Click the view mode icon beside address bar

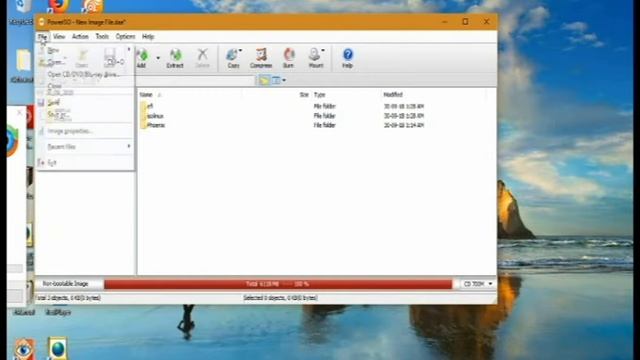point(276,80)
